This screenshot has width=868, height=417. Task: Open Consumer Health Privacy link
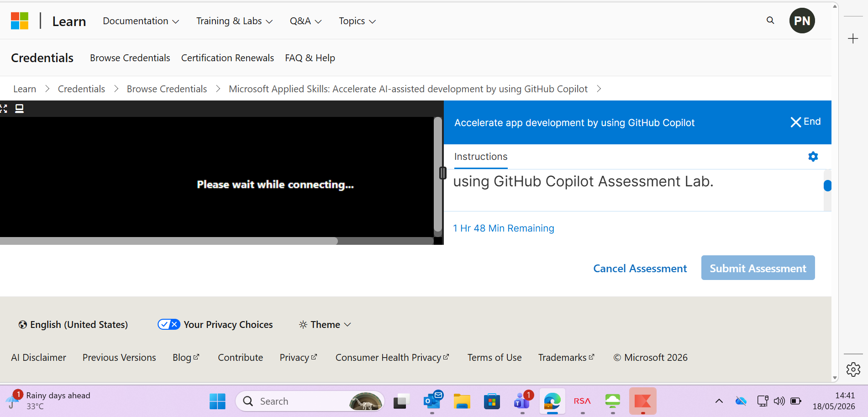point(392,358)
